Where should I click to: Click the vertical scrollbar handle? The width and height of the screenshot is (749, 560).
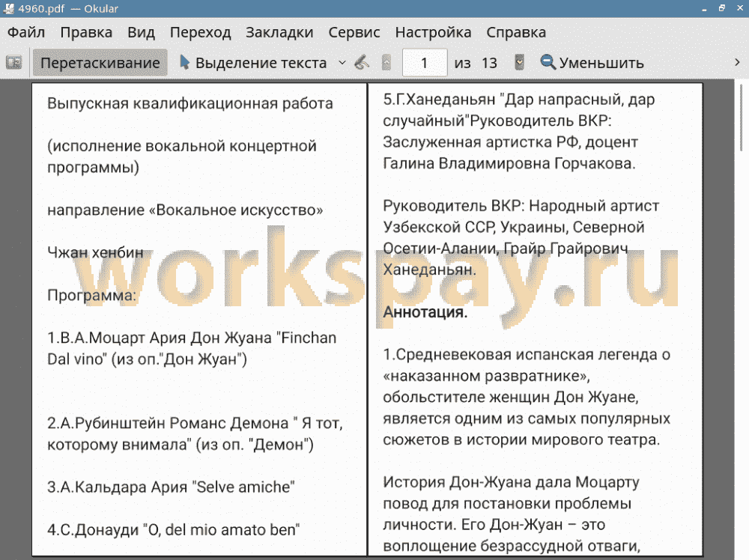[741, 118]
